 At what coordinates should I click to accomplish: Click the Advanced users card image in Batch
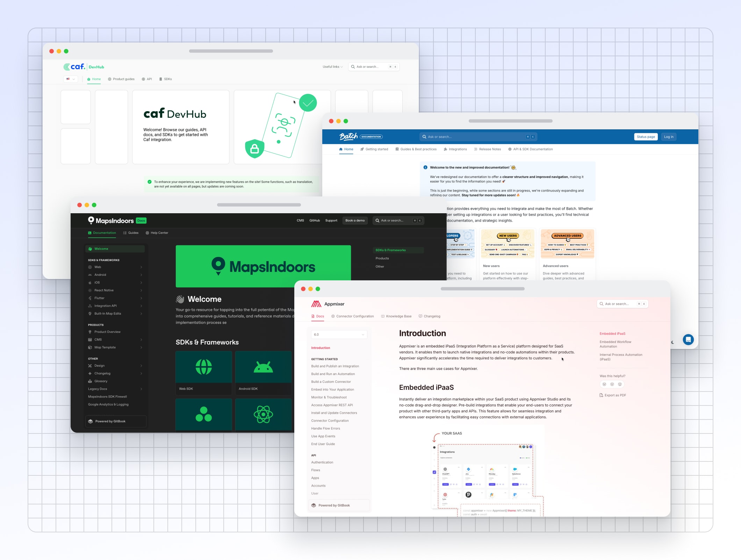tap(567, 244)
